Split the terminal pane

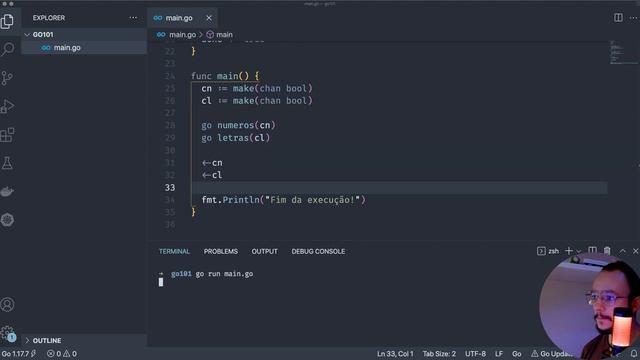click(x=592, y=251)
